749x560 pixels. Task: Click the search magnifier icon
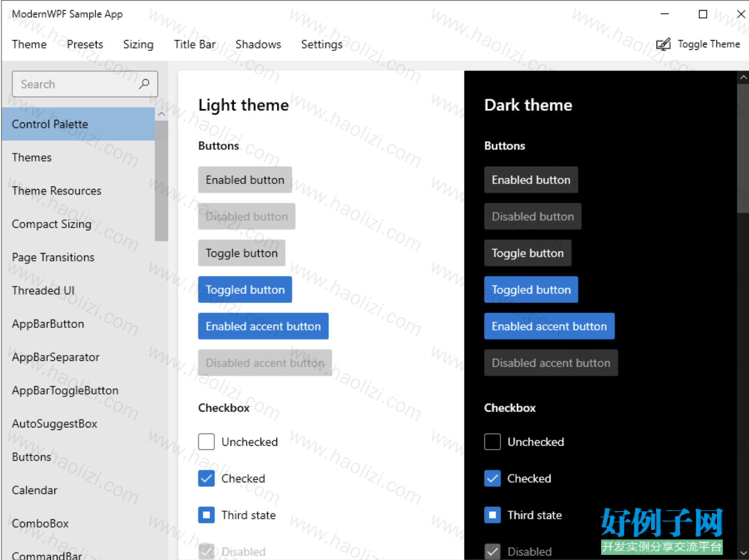point(144,84)
